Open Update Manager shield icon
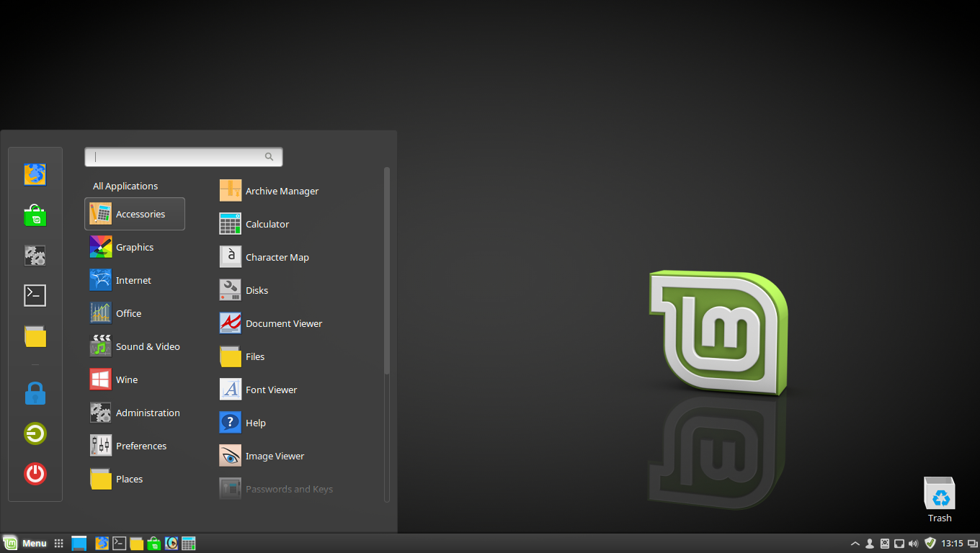Screen dimensions: 980x553 (x=930, y=544)
